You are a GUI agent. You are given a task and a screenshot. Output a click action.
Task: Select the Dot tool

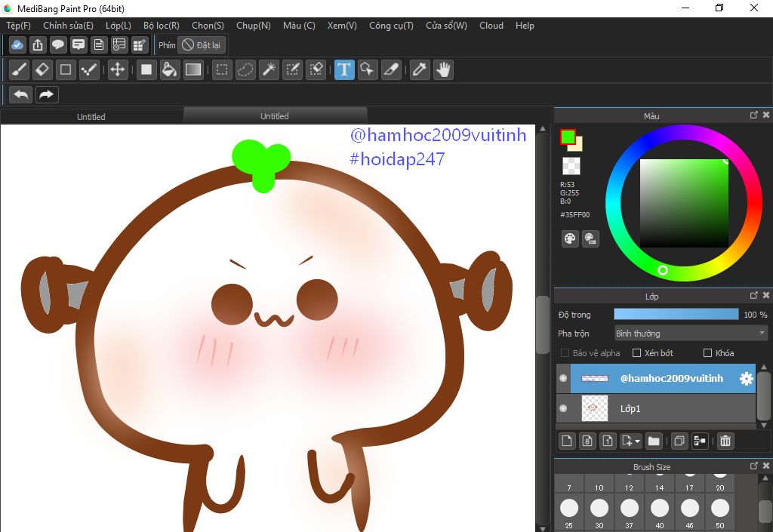tap(89, 69)
